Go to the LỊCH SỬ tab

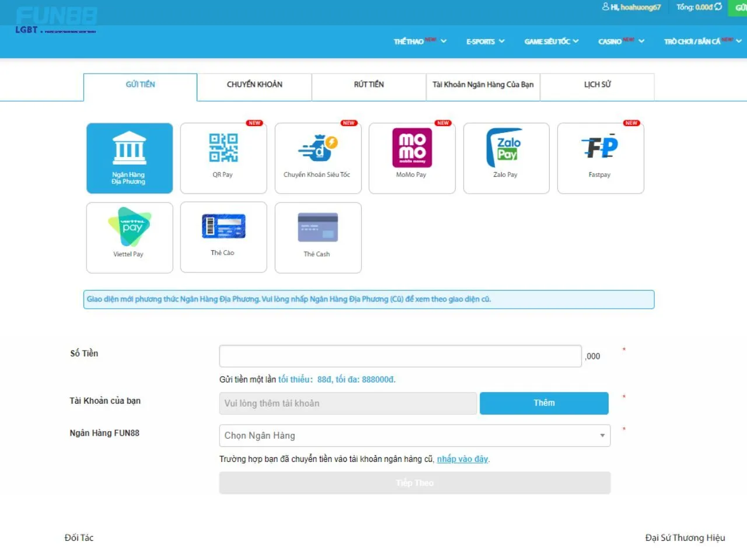pyautogui.click(x=598, y=87)
